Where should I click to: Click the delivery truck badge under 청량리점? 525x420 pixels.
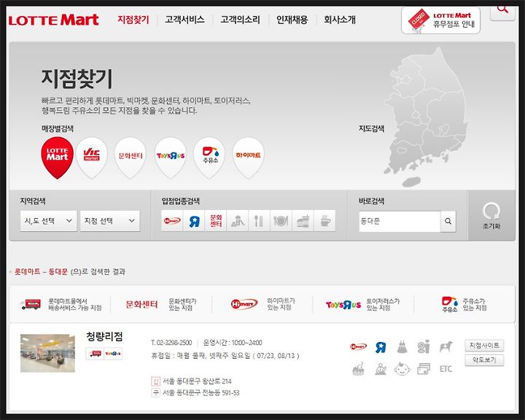click(x=95, y=354)
